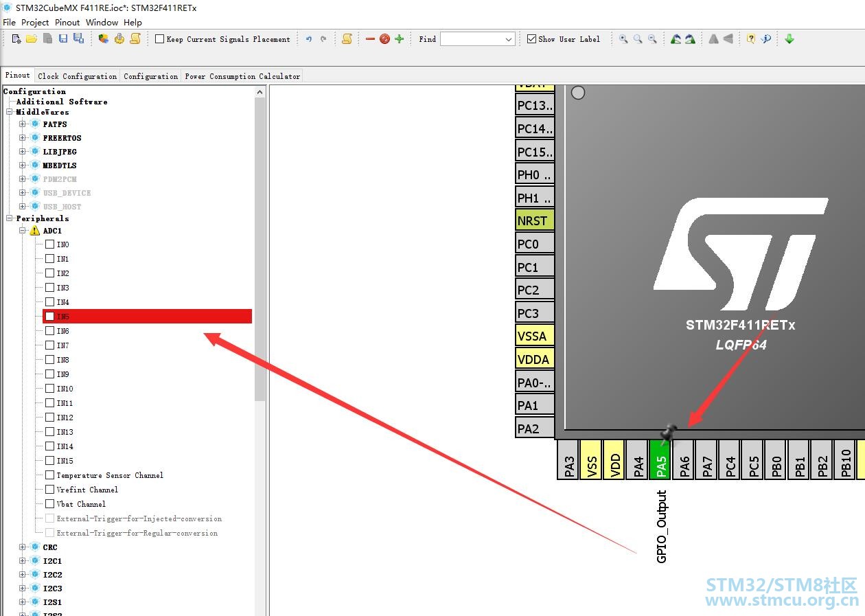The image size is (865, 616).
Task: Open the File menu
Action: click(x=9, y=22)
